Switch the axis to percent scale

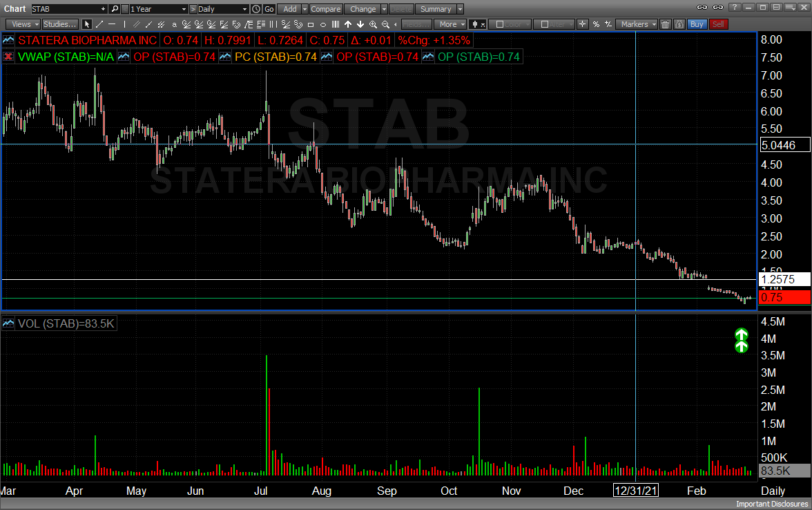[x=596, y=24]
